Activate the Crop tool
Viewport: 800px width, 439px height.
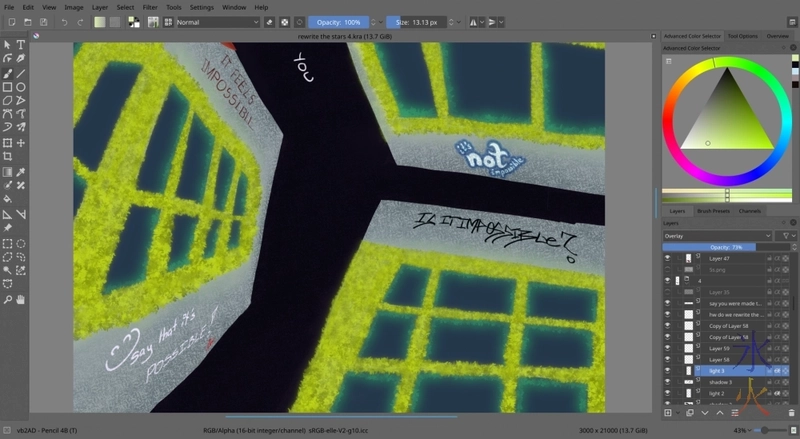(x=7, y=157)
